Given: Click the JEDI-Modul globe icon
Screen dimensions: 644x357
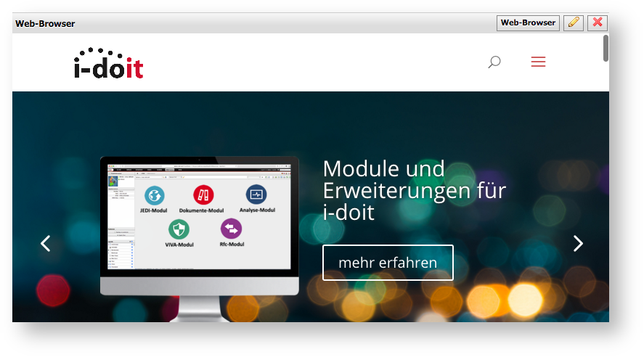Looking at the screenshot, I should 155,195.
